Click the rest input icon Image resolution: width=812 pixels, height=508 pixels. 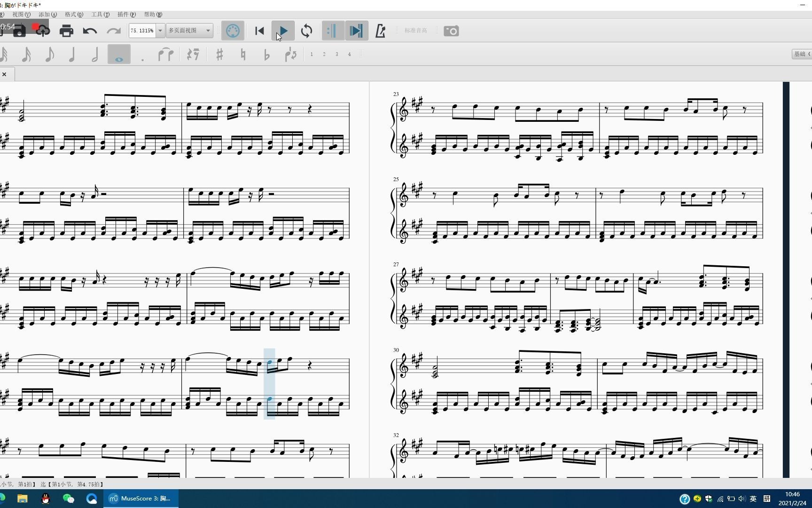(193, 55)
